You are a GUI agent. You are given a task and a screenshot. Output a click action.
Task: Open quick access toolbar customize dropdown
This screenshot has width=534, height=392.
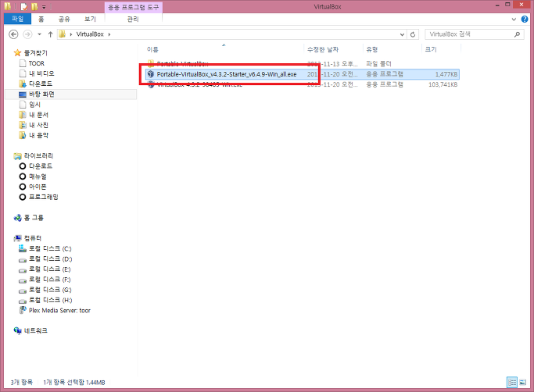click(44, 7)
